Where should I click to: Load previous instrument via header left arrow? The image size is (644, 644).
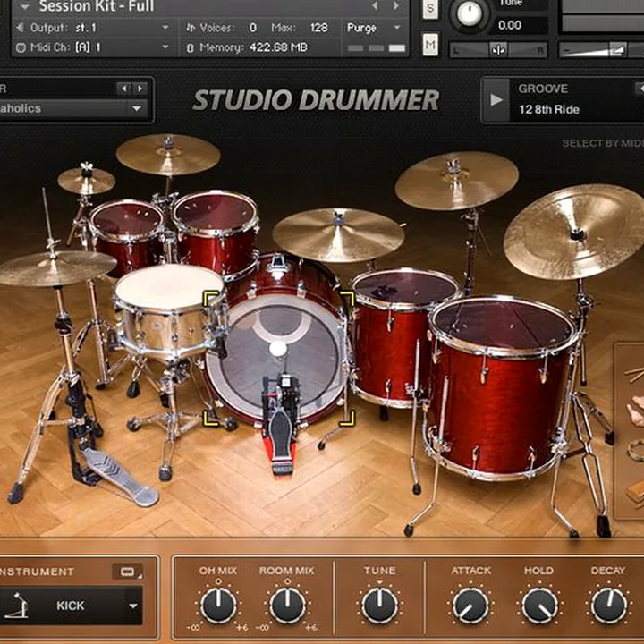pyautogui.click(x=375, y=5)
